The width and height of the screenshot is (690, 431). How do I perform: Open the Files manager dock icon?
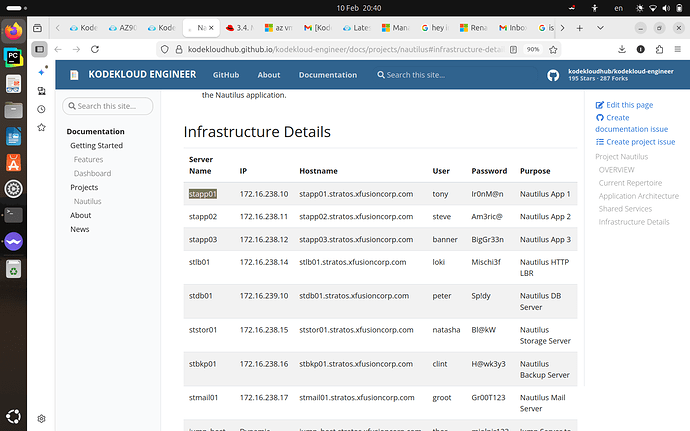pos(13,110)
